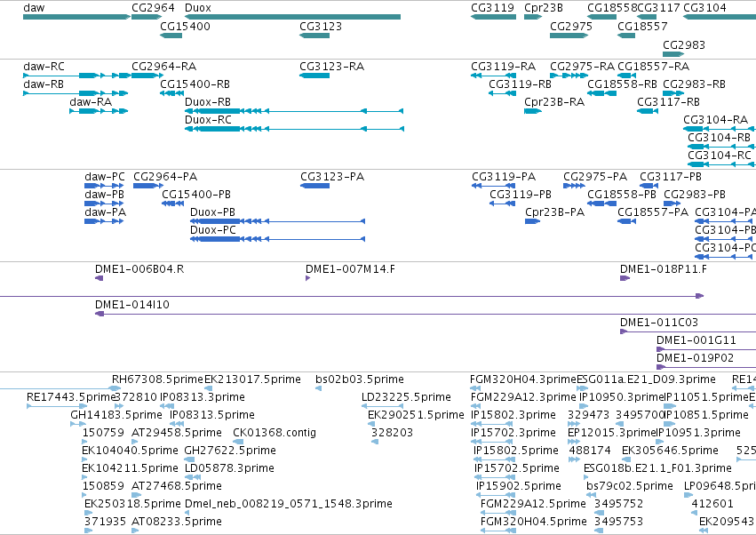Image resolution: width=756 pixels, height=535 pixels.
Task: Click EST FGM320H04.3prime
Action: [x=475, y=388]
